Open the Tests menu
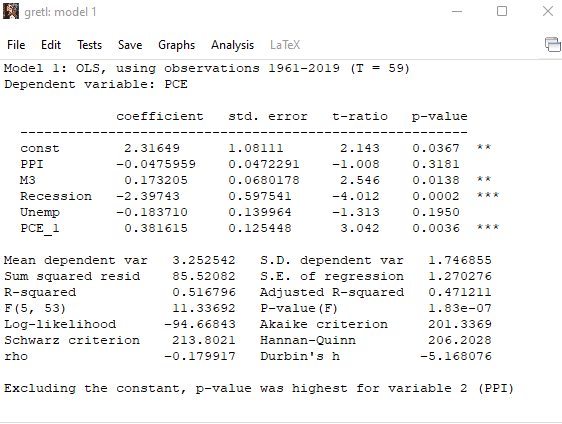Screen dimensions: 562x424 pos(90,45)
